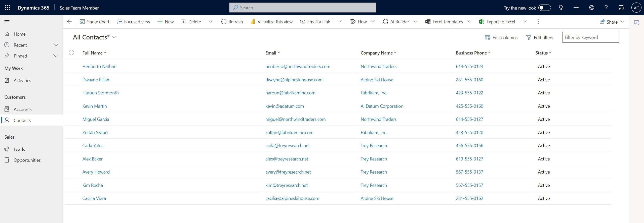The width and height of the screenshot is (644, 223).
Task: Open Email column header menu
Action: (273, 53)
